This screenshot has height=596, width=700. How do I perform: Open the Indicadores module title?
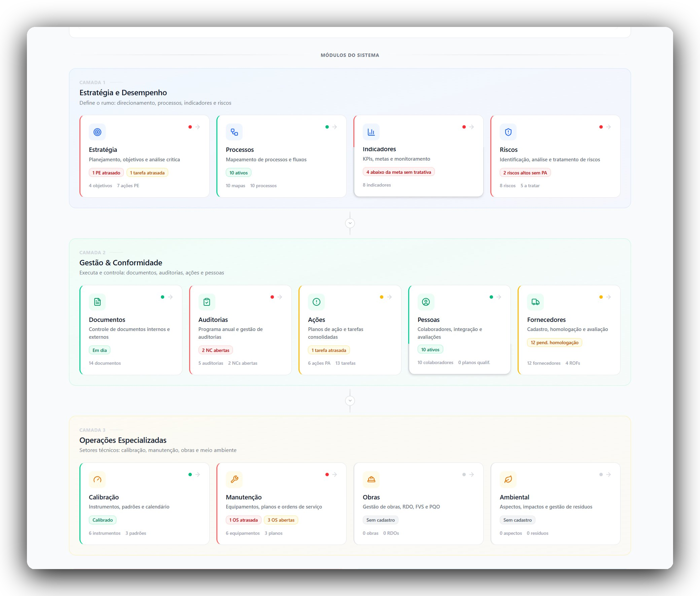pos(379,149)
